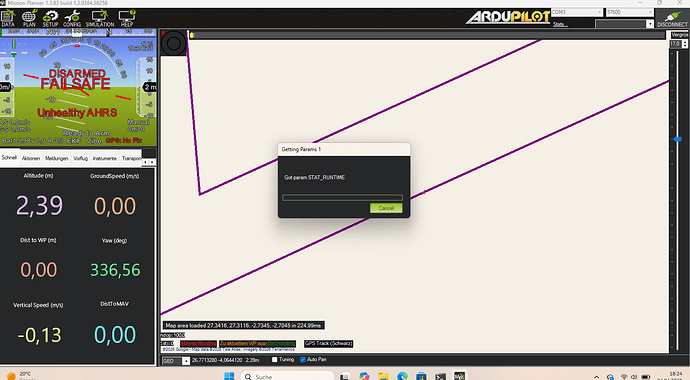690x380 pixels.
Task: Open the SETUP screen
Action: click(50, 18)
